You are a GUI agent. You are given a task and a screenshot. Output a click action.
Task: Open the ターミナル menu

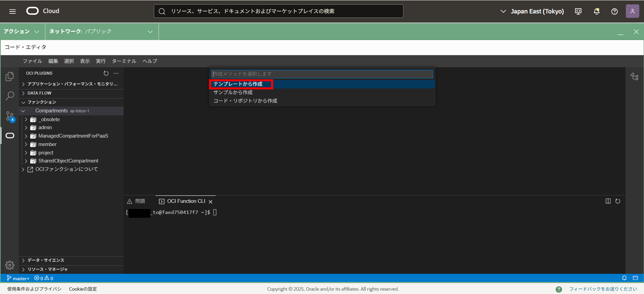coord(124,61)
